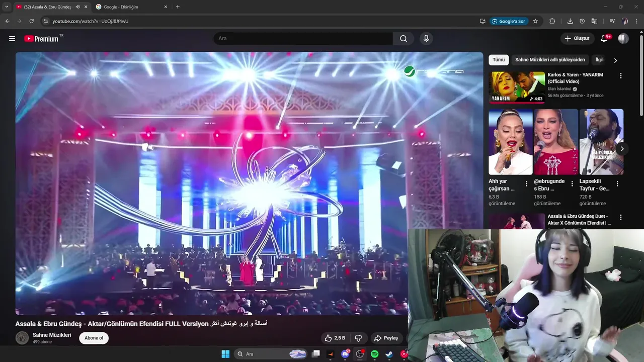Open Discord from taskbar

coord(345,354)
